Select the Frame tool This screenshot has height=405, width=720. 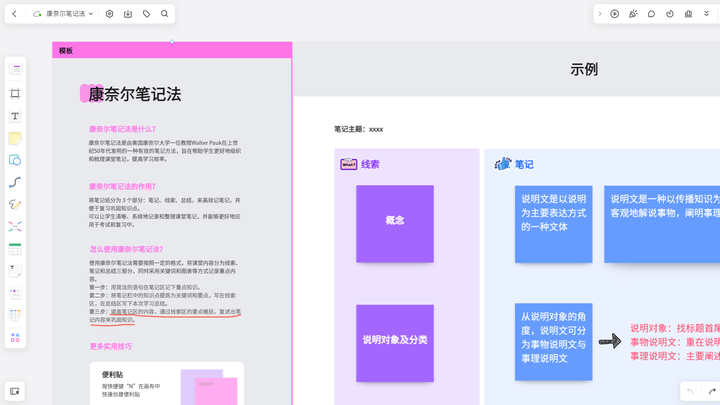pyautogui.click(x=15, y=94)
